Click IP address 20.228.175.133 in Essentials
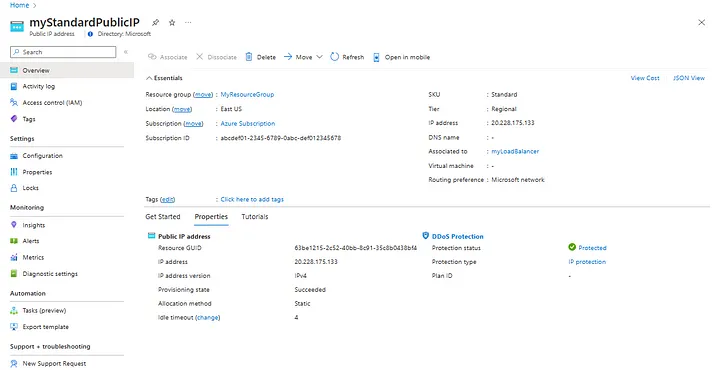 [x=512, y=123]
